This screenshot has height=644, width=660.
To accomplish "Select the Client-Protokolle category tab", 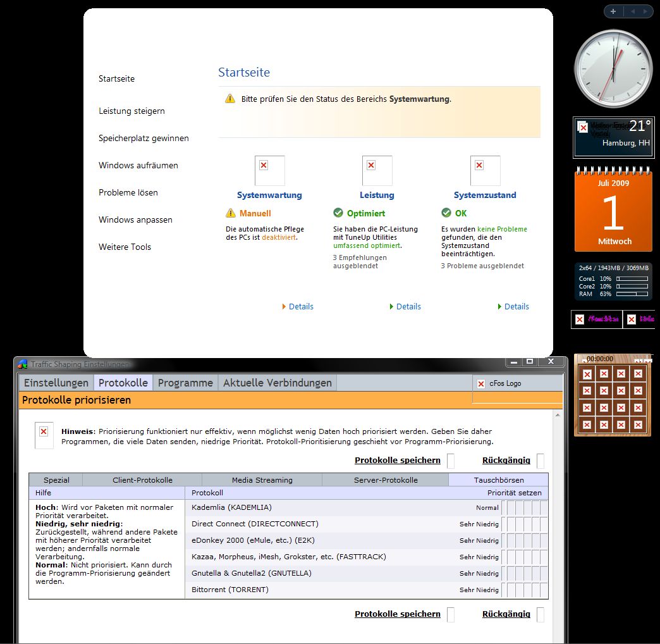I will point(142,480).
